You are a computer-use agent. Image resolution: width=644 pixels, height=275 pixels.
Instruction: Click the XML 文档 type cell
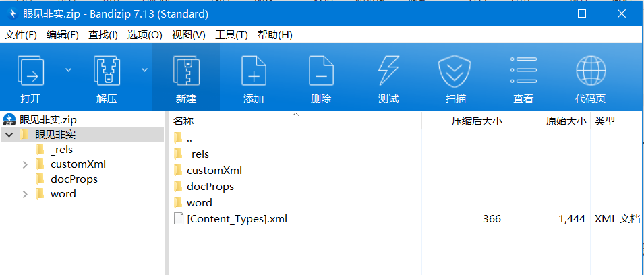[617, 219]
